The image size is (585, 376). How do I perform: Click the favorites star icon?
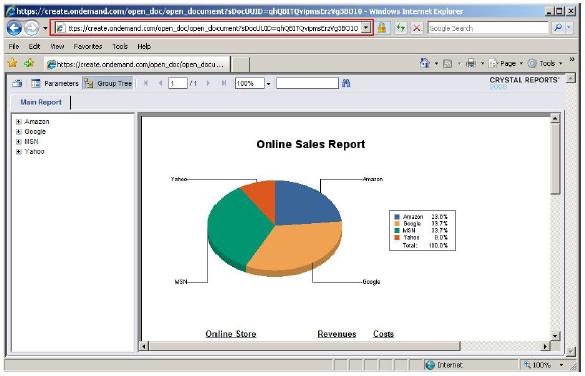pyautogui.click(x=12, y=63)
